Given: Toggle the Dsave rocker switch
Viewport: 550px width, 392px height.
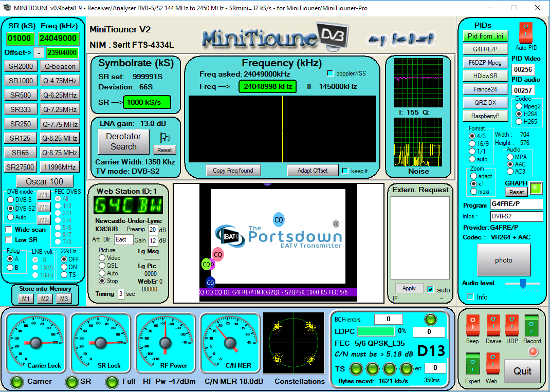Looking at the screenshot, I should pyautogui.click(x=493, y=325).
